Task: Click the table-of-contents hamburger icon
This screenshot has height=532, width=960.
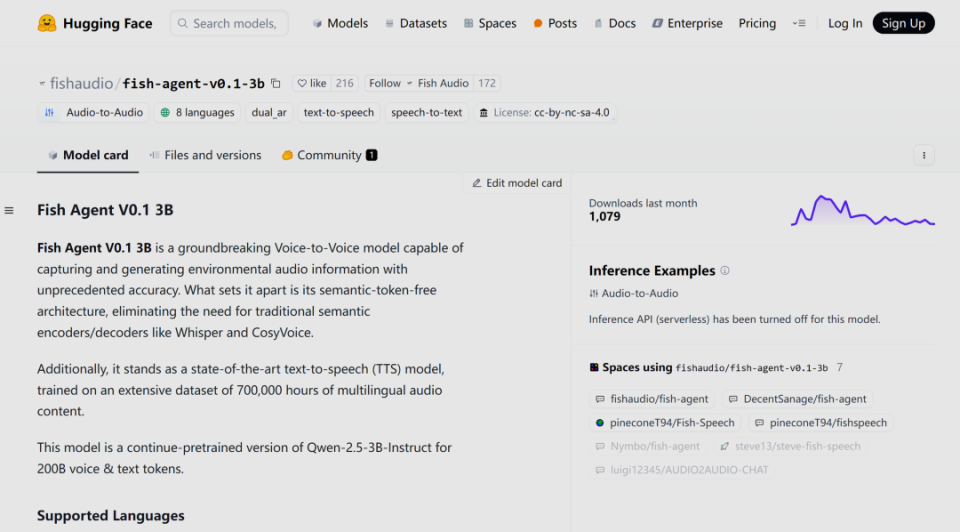Action: click(x=9, y=210)
